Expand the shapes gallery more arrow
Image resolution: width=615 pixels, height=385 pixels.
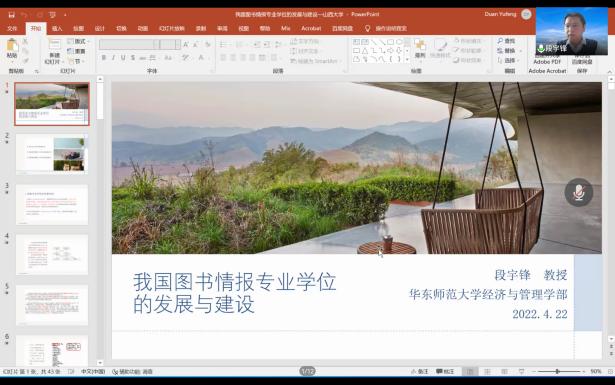click(x=407, y=60)
